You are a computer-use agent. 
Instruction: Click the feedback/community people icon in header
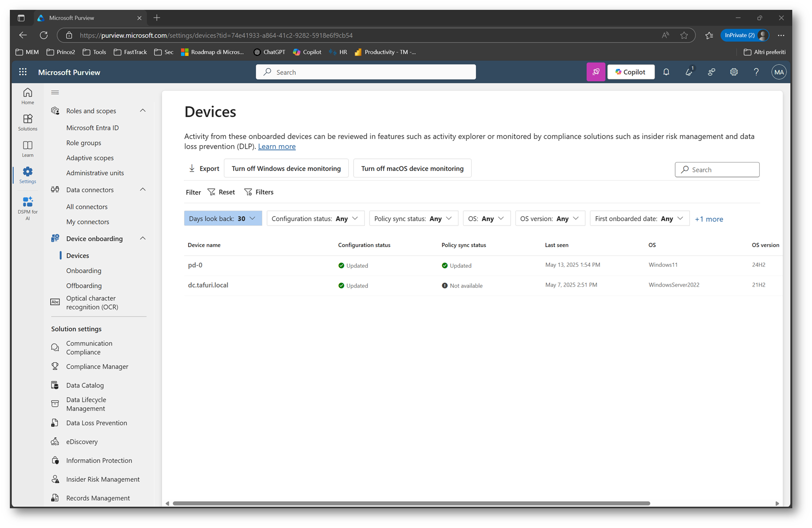coord(711,72)
